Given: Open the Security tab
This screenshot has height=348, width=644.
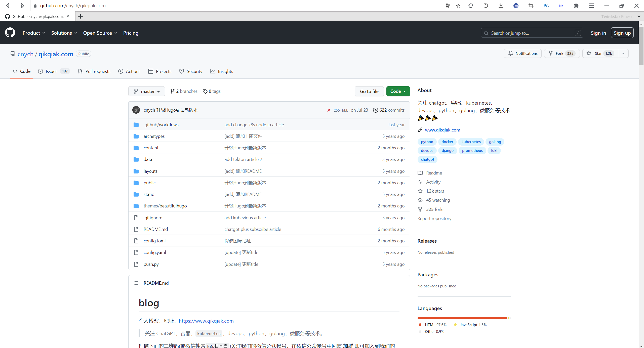Looking at the screenshot, I should 191,71.
